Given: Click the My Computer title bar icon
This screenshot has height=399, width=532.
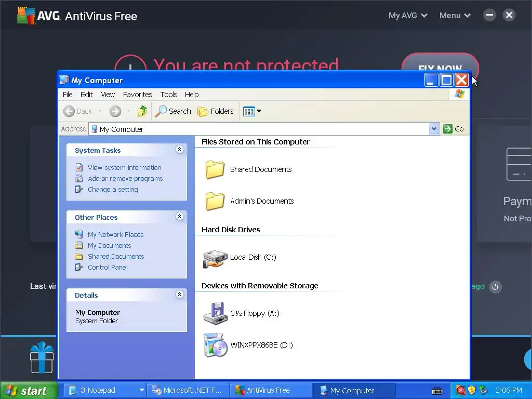Looking at the screenshot, I should click(x=64, y=80).
